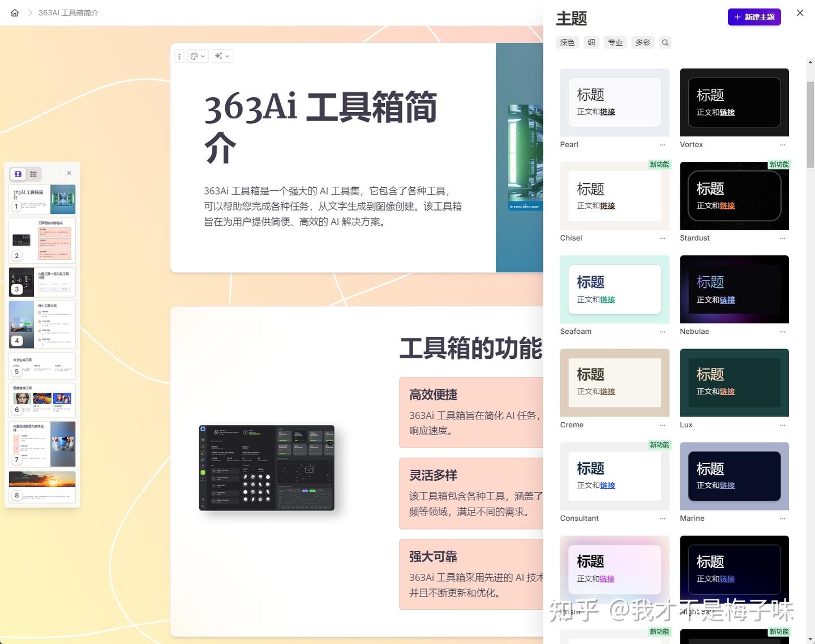This screenshot has height=644, width=815.
Task: Open more options for Consultant theme
Action: click(x=663, y=518)
